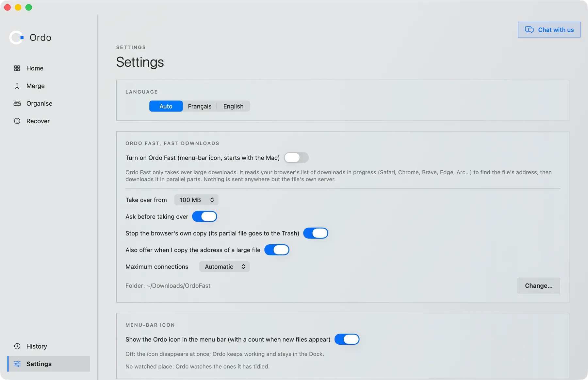This screenshot has height=380, width=588.
Task: Click the 'MENU-BAR ICON' section heading
Action: point(150,325)
